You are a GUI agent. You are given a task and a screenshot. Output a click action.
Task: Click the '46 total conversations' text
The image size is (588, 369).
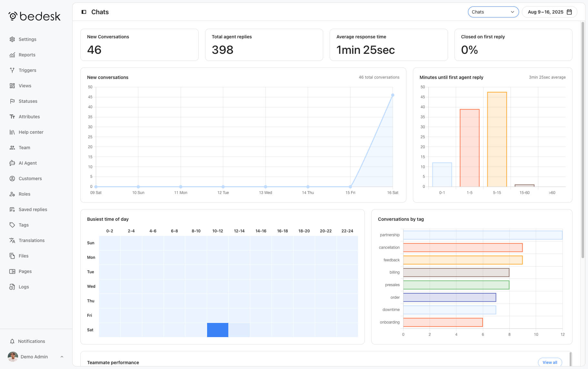tap(379, 77)
